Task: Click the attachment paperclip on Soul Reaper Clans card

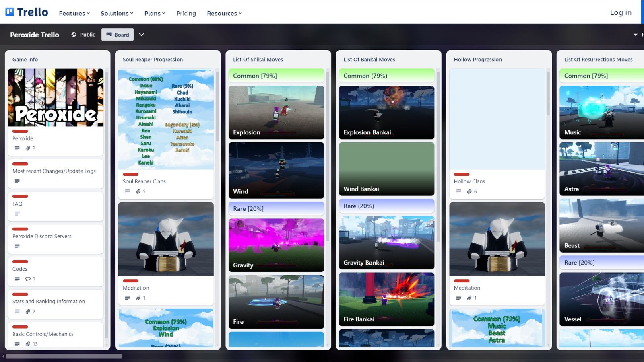Action: (x=139, y=191)
